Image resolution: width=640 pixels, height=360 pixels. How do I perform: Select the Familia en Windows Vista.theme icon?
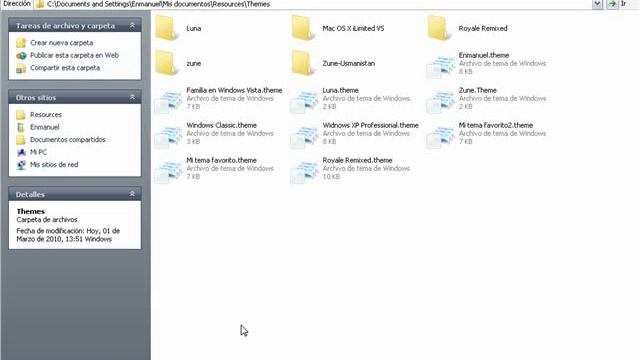pos(168,102)
